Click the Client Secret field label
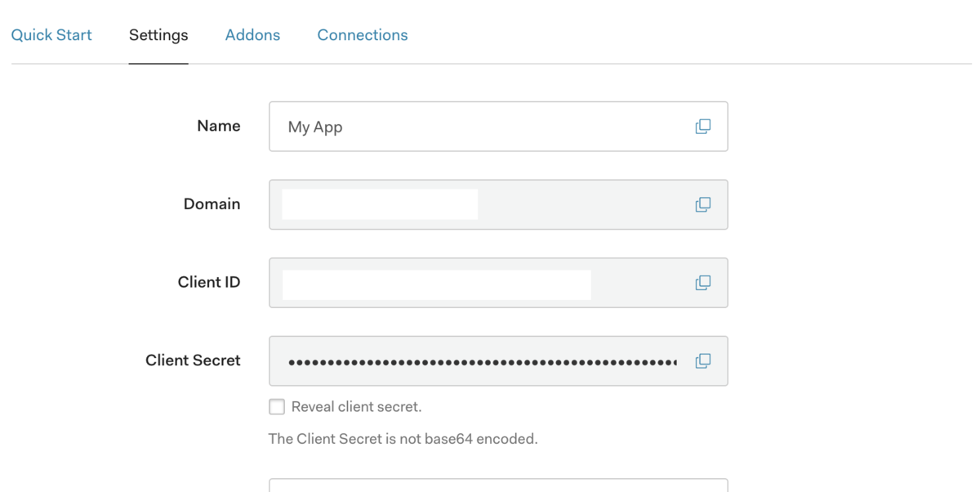Viewport: 980px width, 492px height. 193,360
